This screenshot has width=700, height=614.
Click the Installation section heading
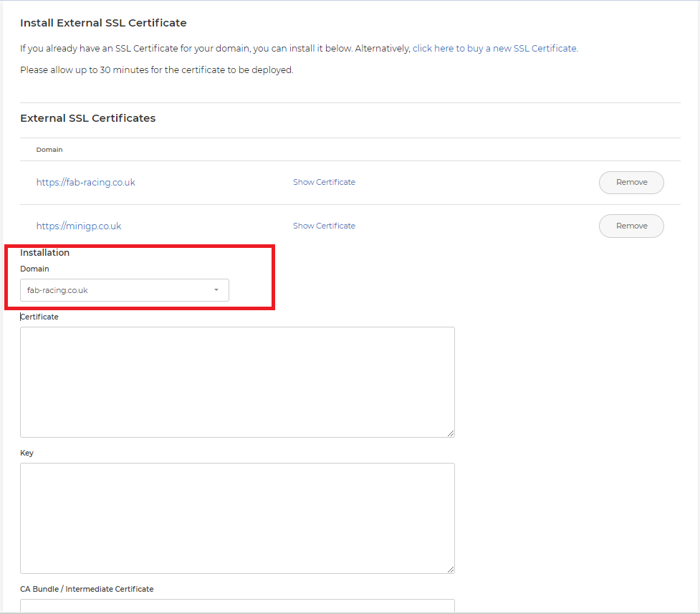point(44,253)
